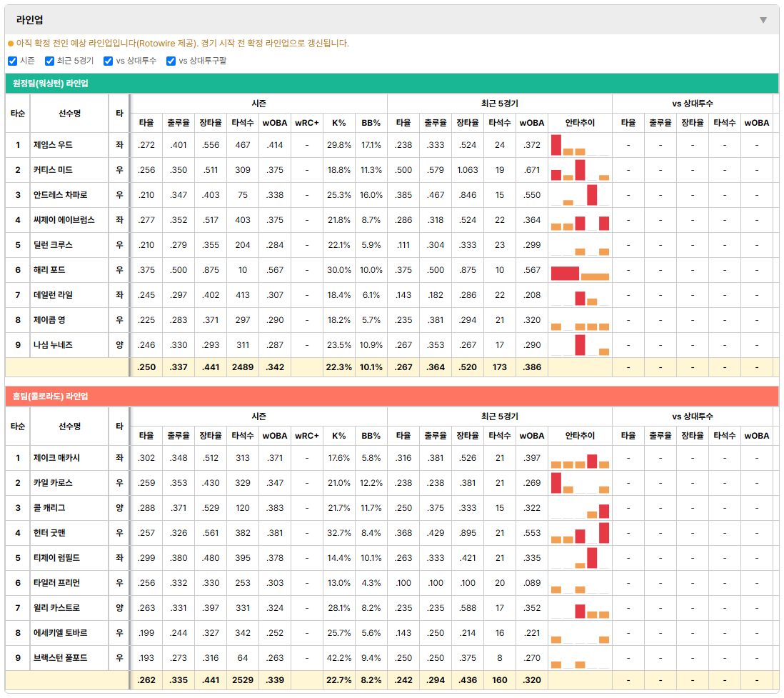This screenshot has height=698, width=784.
Task: Click Colorado season 타율 column header
Action: coord(146,436)
